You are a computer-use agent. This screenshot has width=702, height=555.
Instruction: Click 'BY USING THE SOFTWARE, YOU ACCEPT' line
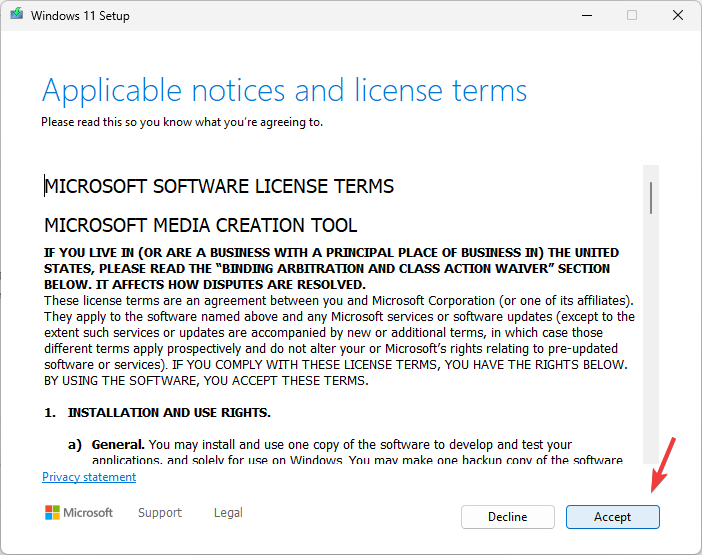[x=206, y=381]
